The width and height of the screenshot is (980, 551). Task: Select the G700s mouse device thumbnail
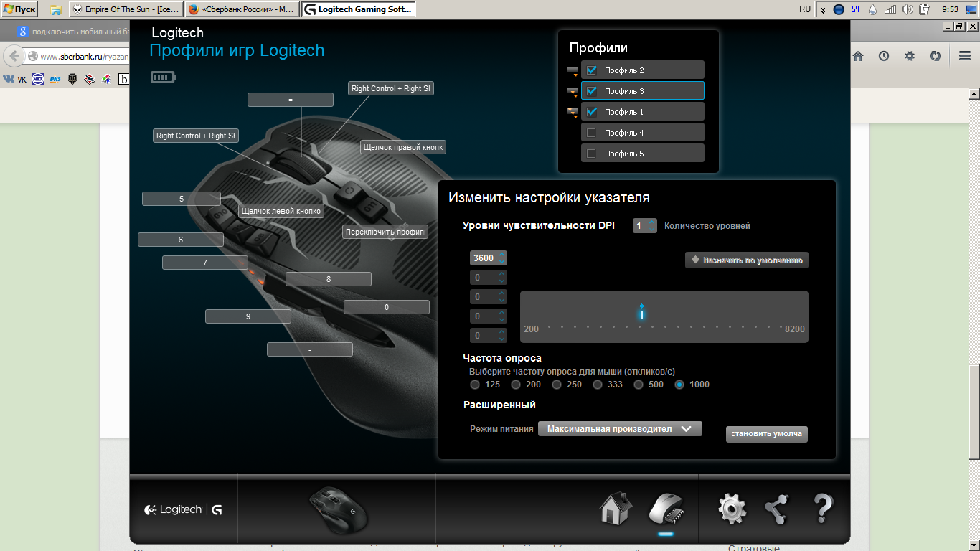coord(339,510)
